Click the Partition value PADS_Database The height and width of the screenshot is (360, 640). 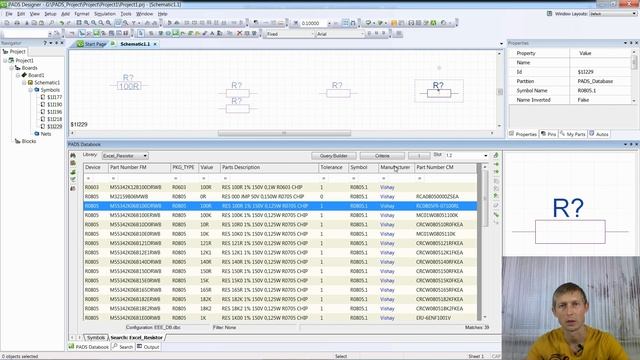595,81
